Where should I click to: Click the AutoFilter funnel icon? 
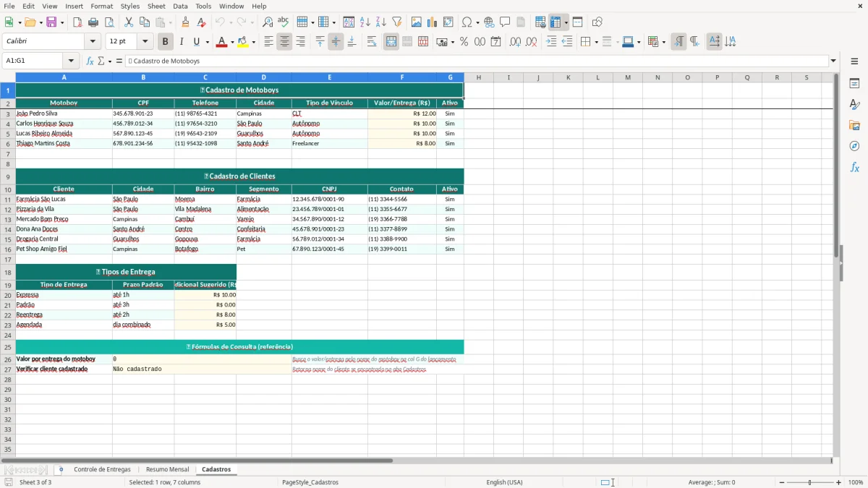click(396, 22)
